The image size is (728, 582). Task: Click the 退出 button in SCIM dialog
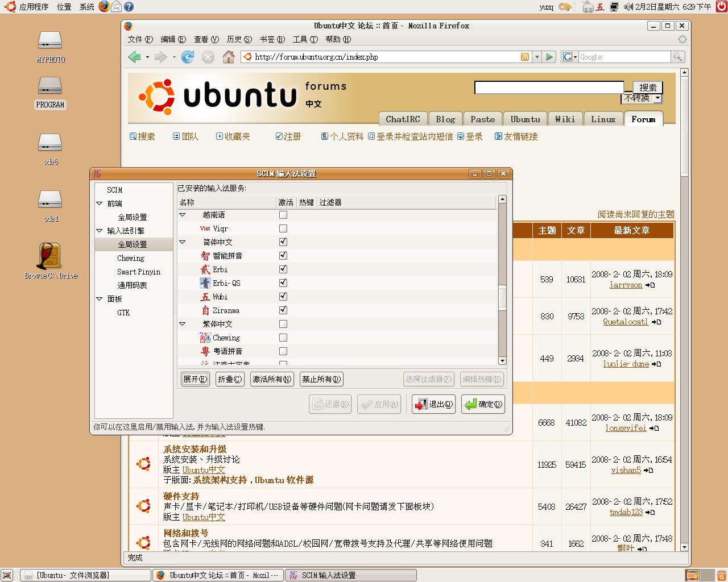click(434, 404)
